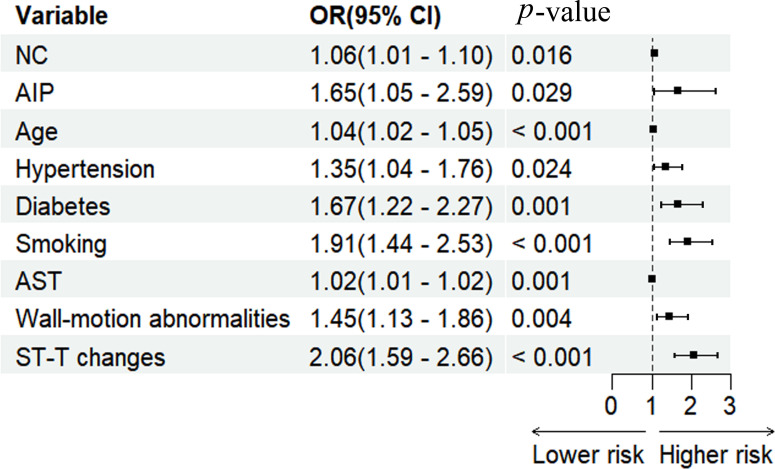Click the Lower risk arrow label
The height and width of the screenshot is (469, 775).
point(588,455)
